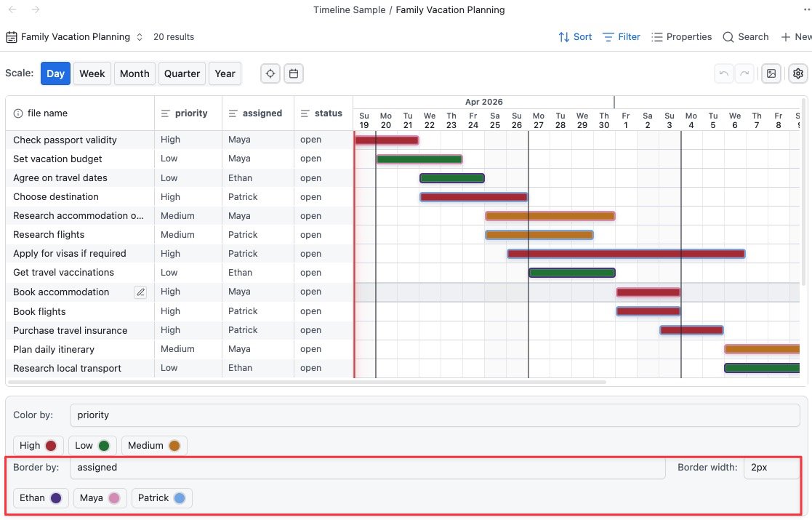812x520 pixels.
Task: Click the undo arrow icon
Action: click(724, 73)
